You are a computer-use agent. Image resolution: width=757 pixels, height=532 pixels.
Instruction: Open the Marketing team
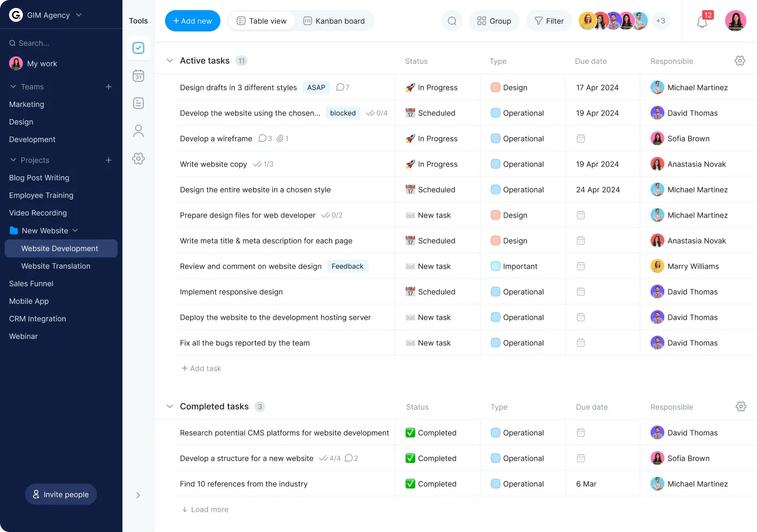[x=27, y=104]
